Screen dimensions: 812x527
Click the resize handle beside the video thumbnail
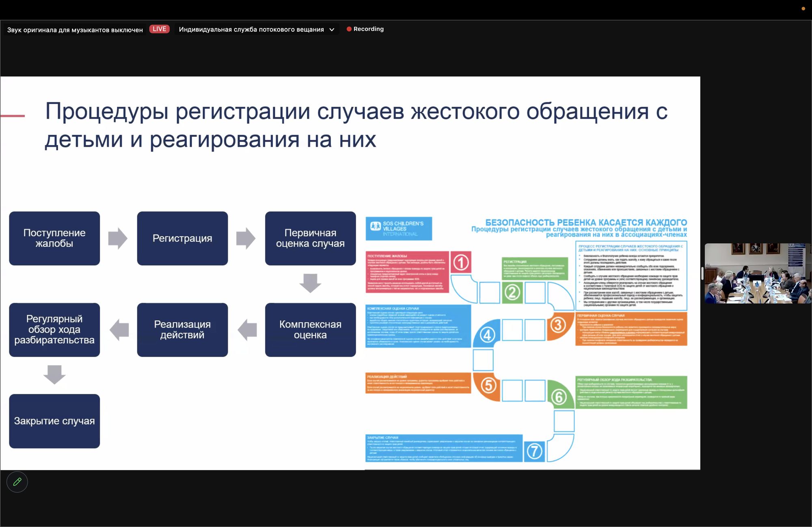tap(702, 273)
